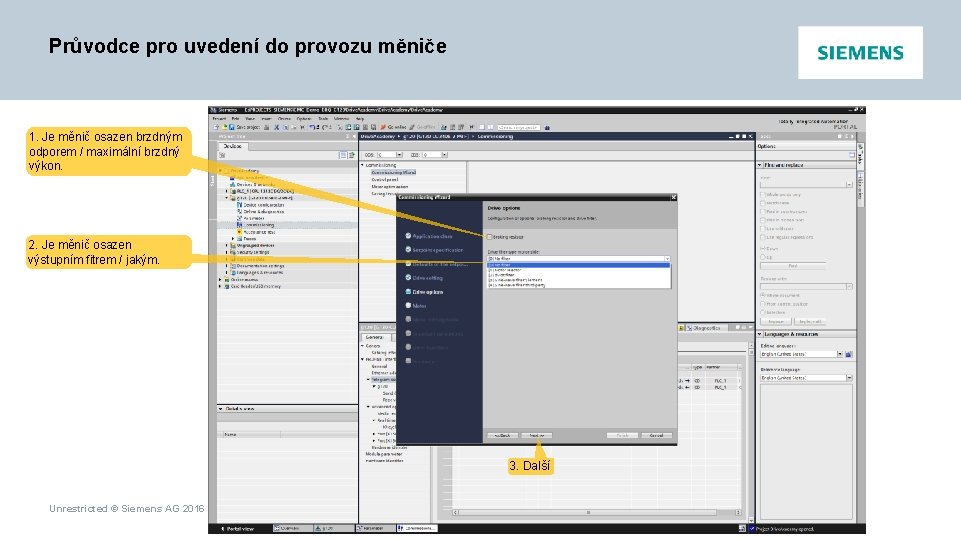This screenshot has height=540, width=961.
Task: Expand the Traces tree node
Action: click(233, 239)
